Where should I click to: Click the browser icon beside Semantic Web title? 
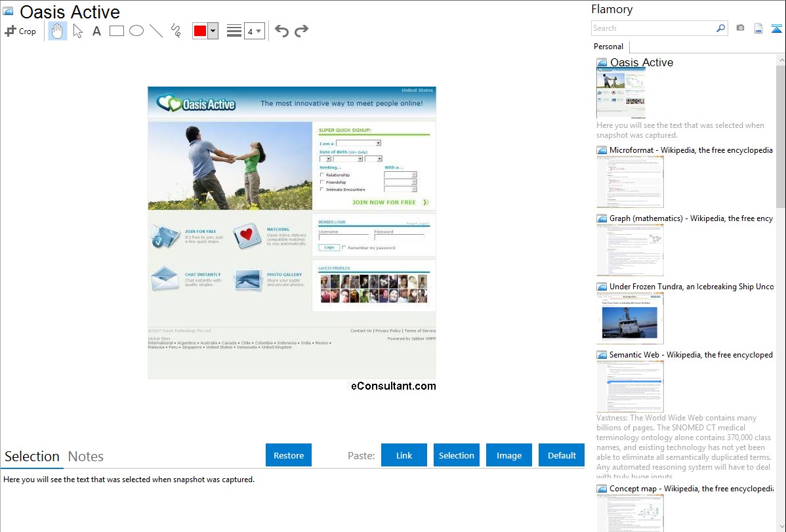602,355
